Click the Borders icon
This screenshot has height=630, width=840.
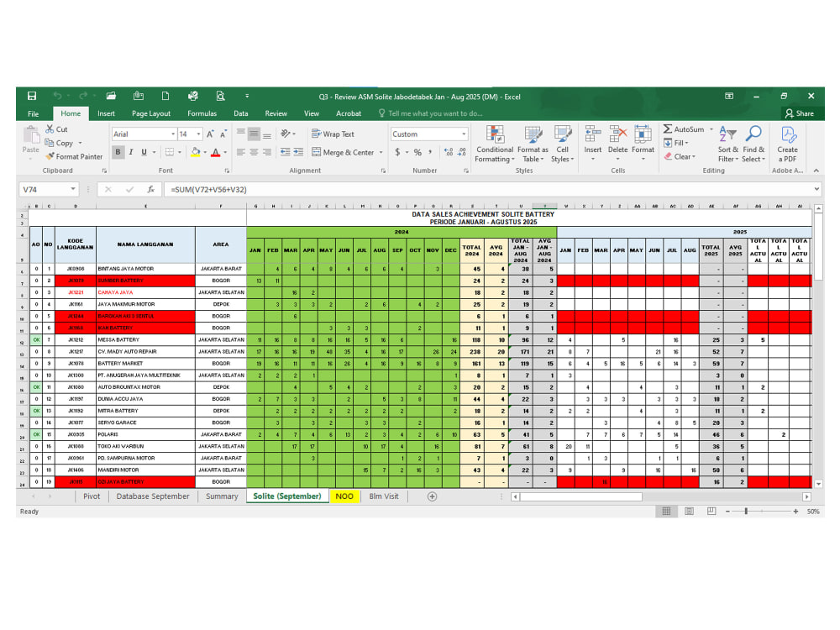[170, 152]
